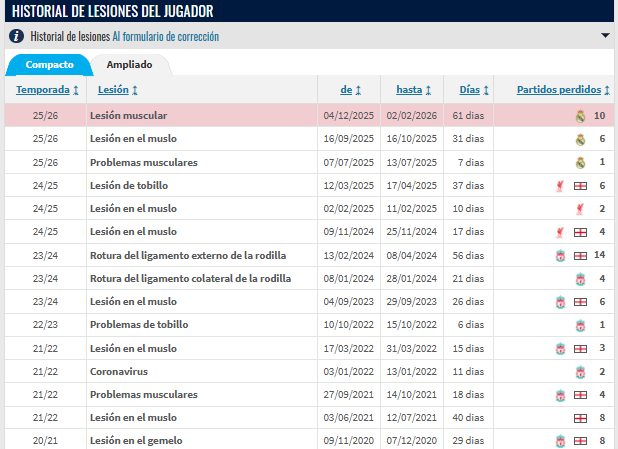Click the 14 missed matches value
Viewport: 618px width, 449px height.
pos(599,255)
